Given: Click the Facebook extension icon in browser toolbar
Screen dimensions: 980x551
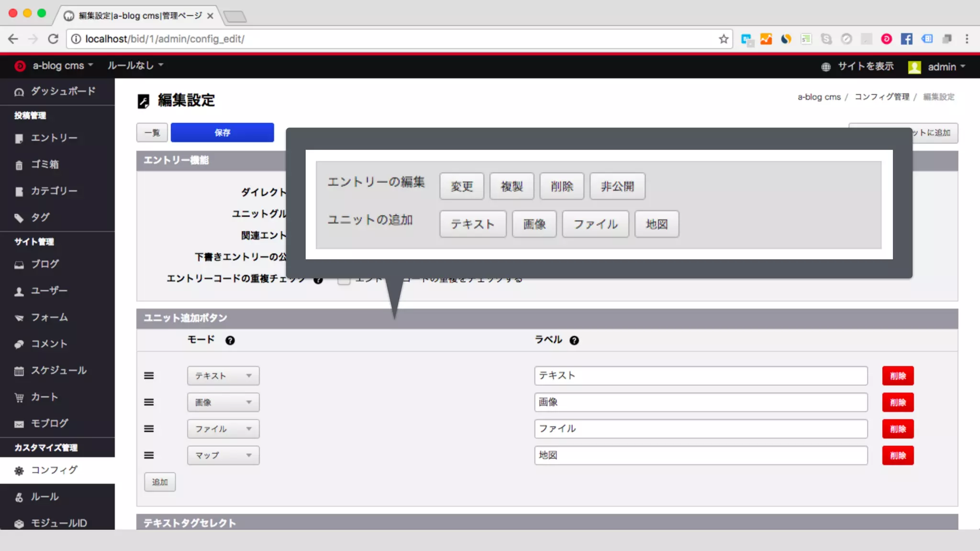Looking at the screenshot, I should tap(906, 39).
